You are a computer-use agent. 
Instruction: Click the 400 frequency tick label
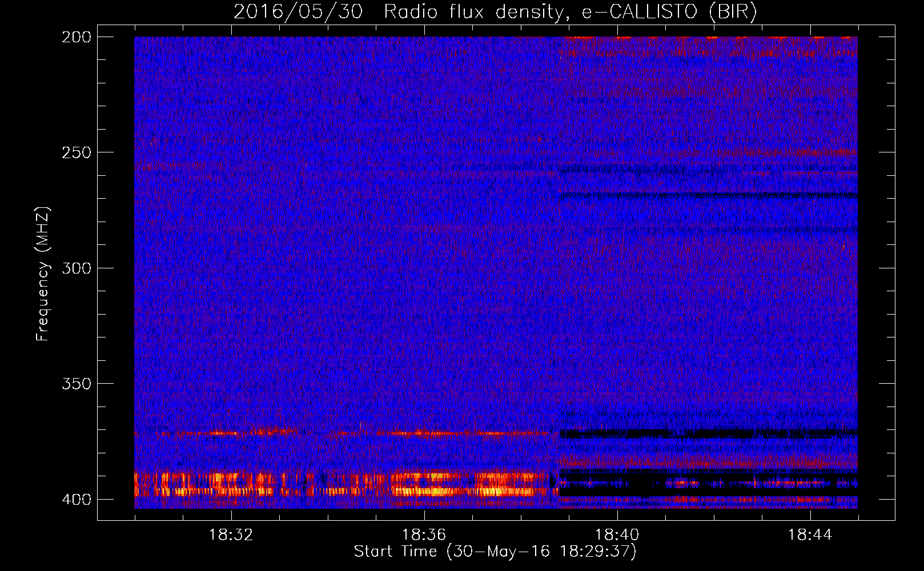click(x=76, y=499)
